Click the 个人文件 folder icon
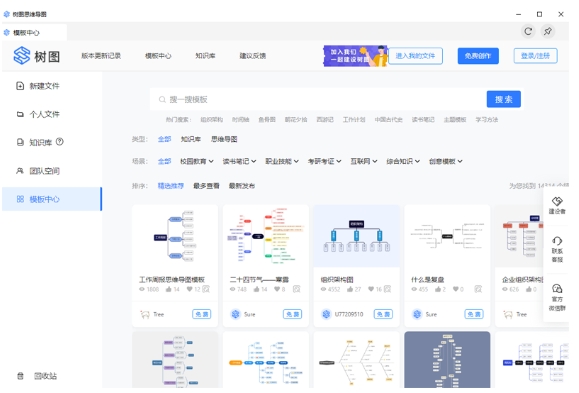 click(x=20, y=115)
